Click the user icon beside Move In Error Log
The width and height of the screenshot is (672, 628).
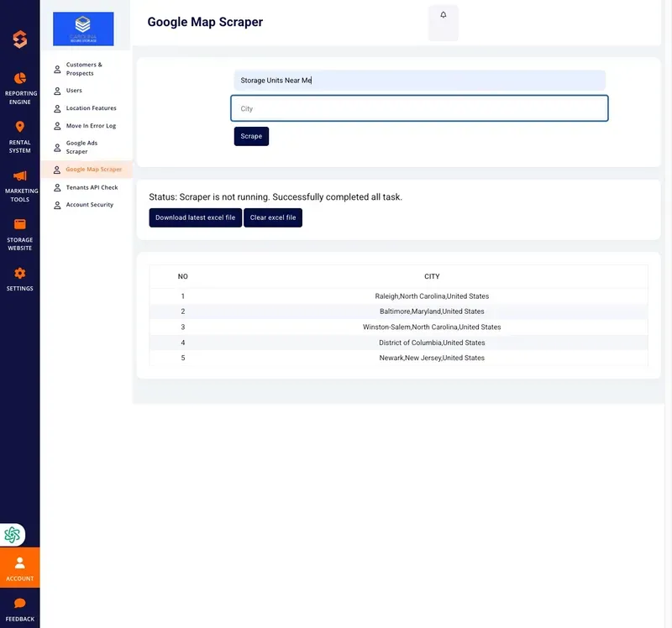coord(57,127)
